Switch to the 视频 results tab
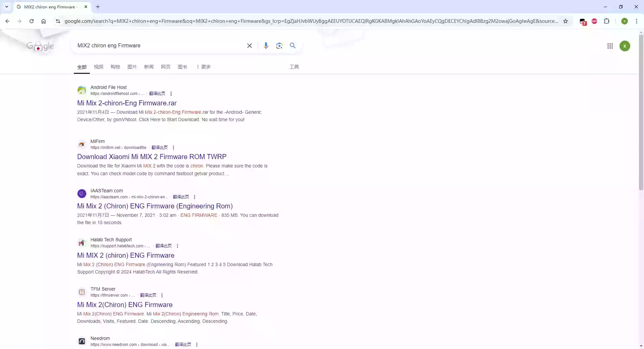Screen dimensions: 644x349 [x=99, y=67]
